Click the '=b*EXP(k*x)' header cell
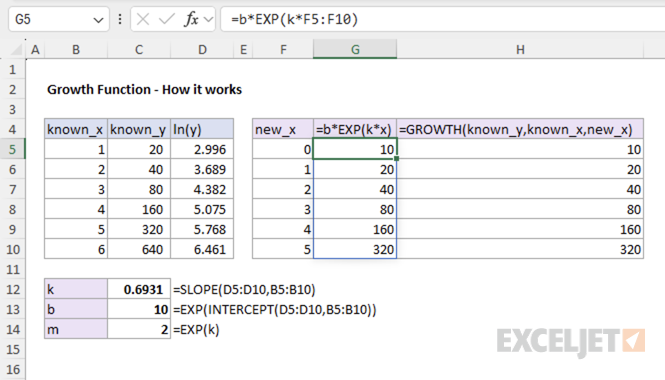665x380 pixels. [355, 129]
